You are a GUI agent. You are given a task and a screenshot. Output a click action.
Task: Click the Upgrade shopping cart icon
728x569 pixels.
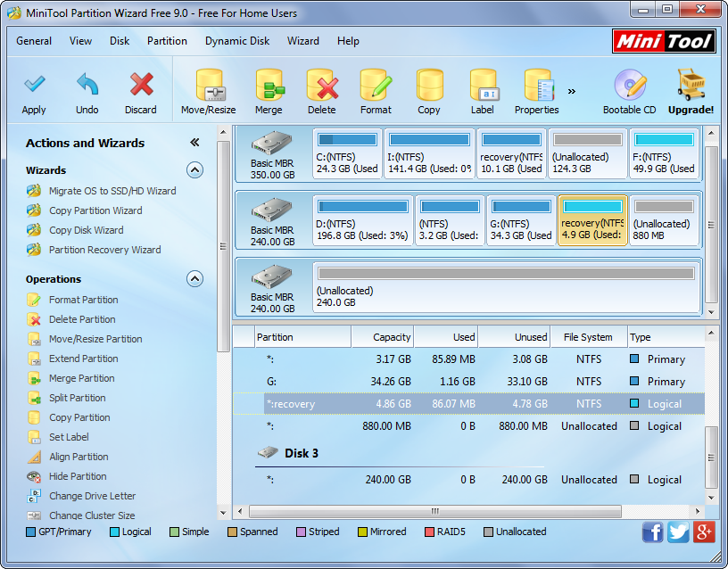[x=691, y=85]
